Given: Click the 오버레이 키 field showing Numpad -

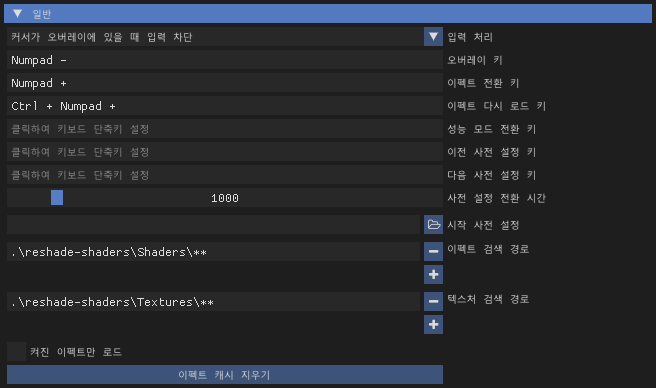Looking at the screenshot, I should point(225,60).
